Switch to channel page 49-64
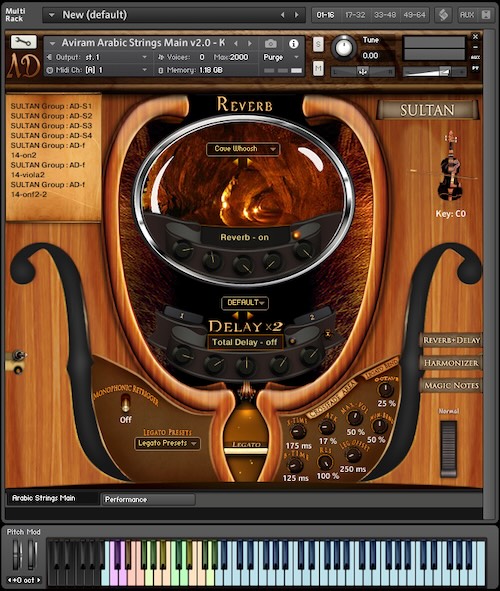The width and height of the screenshot is (500, 591). click(x=414, y=15)
